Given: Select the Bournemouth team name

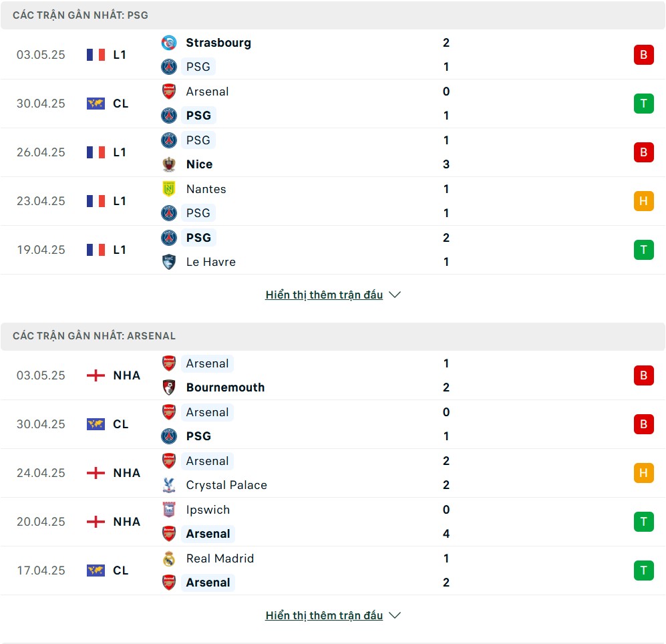Looking at the screenshot, I should (x=226, y=387).
